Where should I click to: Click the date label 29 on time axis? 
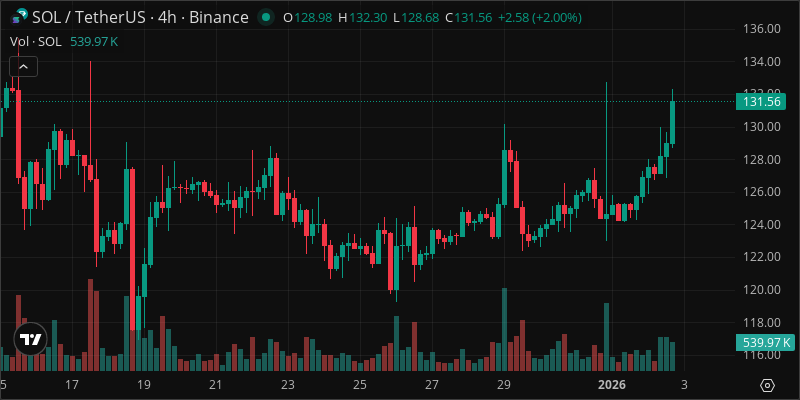[504, 384]
